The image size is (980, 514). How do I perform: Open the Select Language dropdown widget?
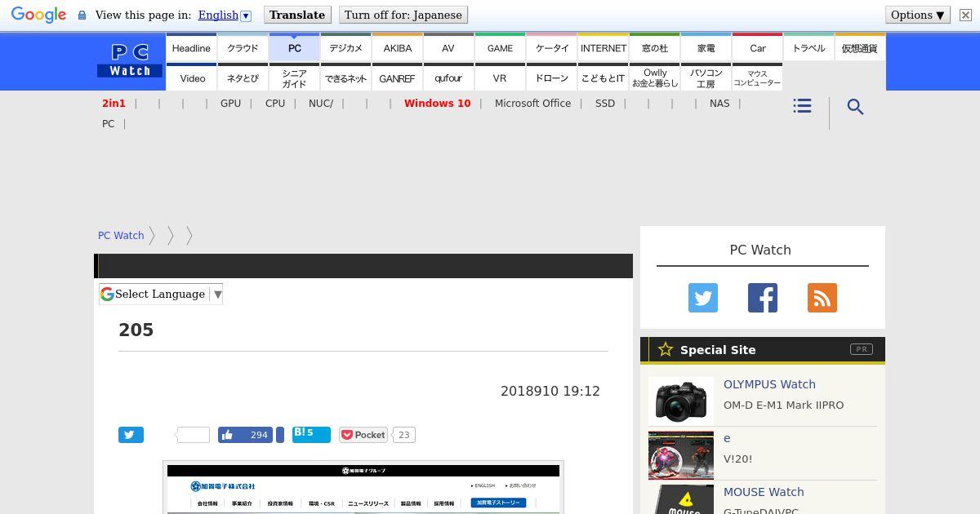point(161,294)
